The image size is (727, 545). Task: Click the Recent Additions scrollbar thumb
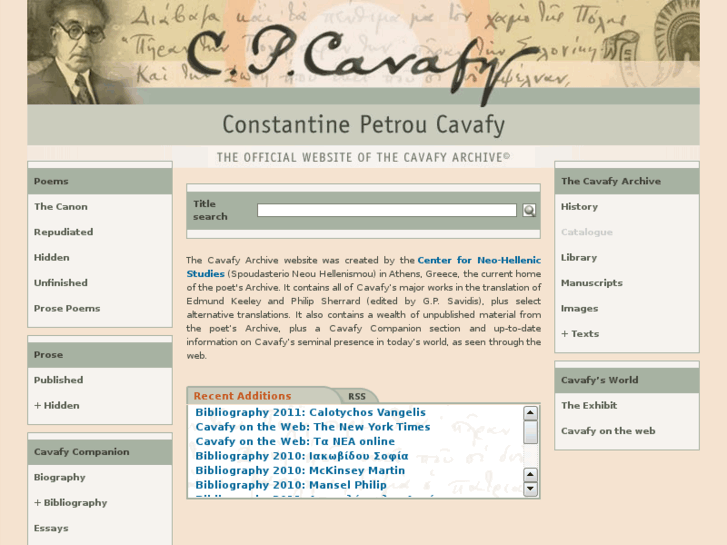click(530, 432)
